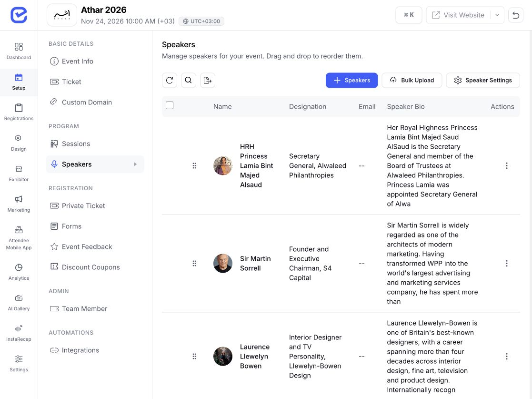This screenshot has width=532, height=399.
Task: Click the Email column header
Action: (x=367, y=107)
